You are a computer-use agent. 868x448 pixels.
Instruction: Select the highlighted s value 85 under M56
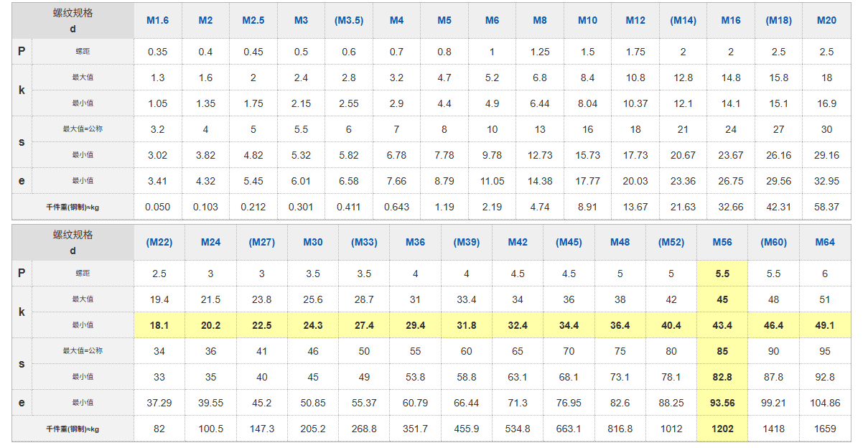(x=722, y=351)
